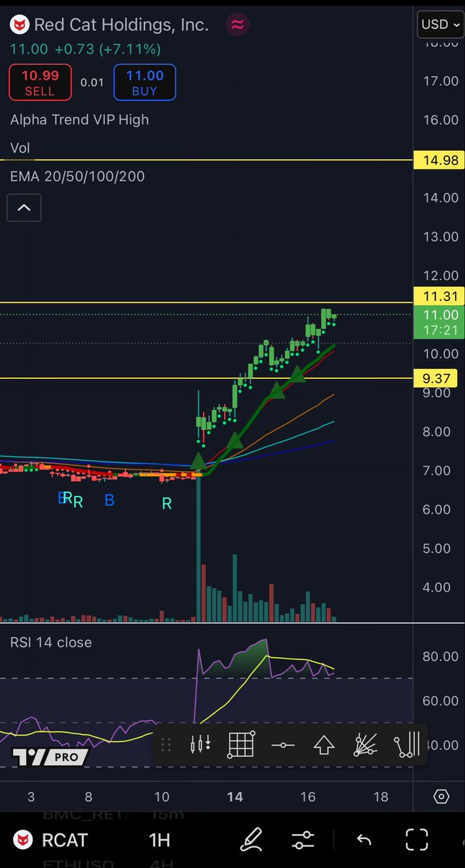Select the 14.98 horizontal line label

(x=440, y=160)
